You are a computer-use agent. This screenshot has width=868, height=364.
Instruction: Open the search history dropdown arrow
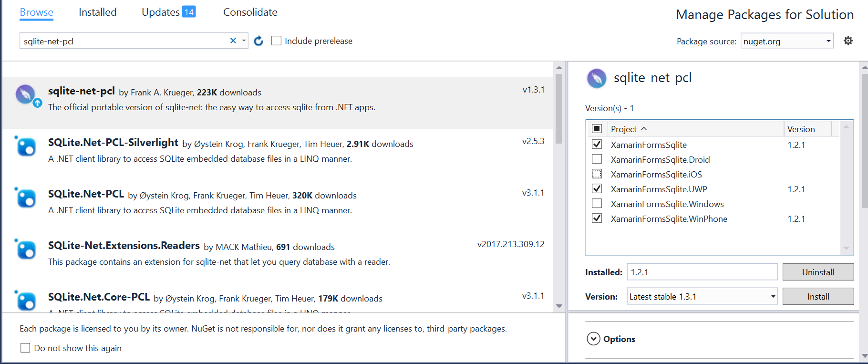click(x=244, y=41)
